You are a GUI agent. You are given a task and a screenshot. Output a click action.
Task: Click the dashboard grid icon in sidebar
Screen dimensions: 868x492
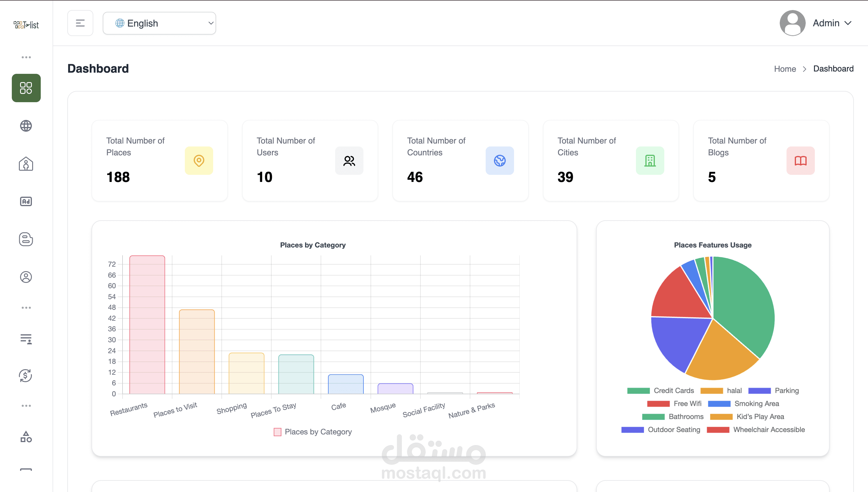tap(26, 88)
